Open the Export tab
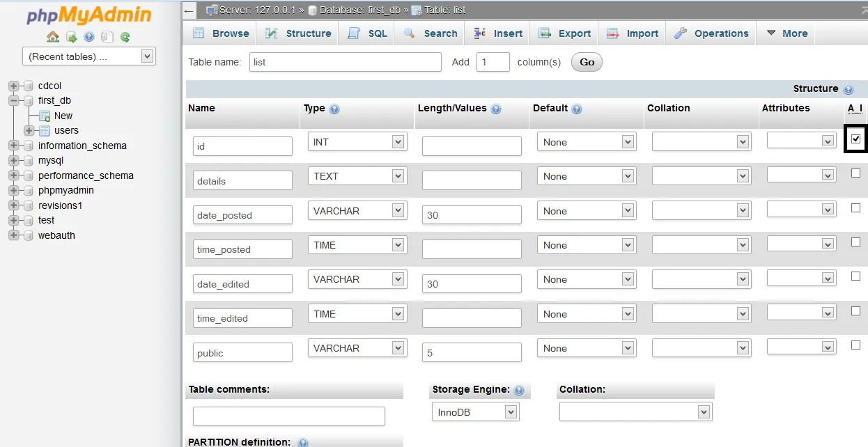The image size is (868, 447). pos(564,33)
